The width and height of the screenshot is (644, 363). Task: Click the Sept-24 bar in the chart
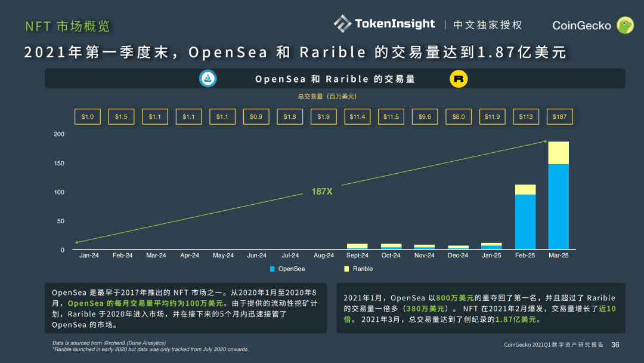[x=357, y=247]
